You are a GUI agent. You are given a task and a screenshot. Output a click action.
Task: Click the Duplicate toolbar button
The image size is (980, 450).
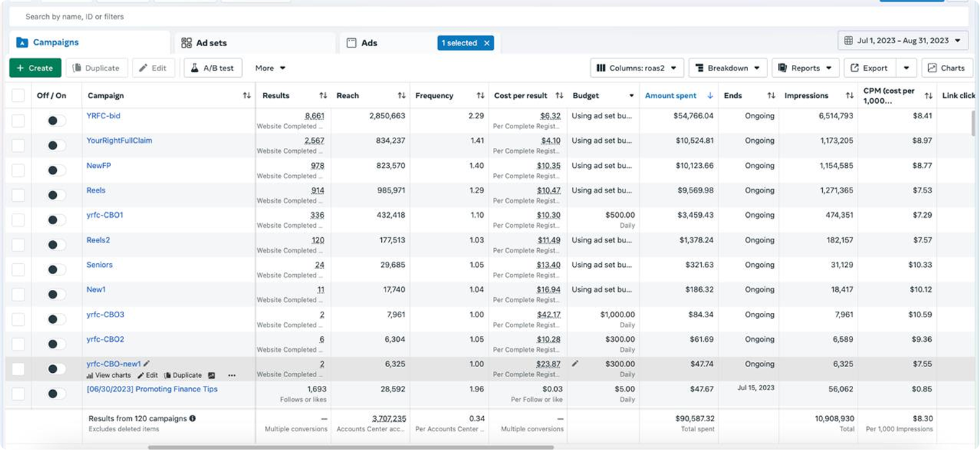[97, 68]
